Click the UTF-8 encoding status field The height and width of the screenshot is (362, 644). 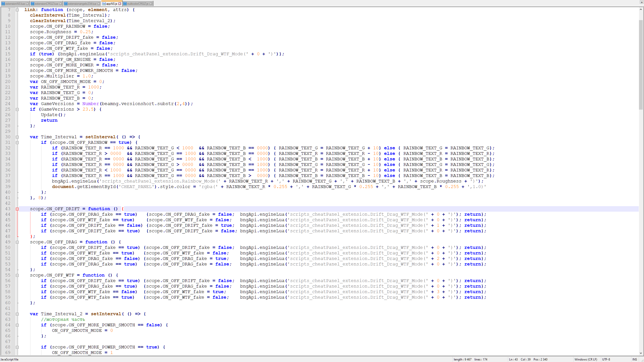[x=606, y=359]
